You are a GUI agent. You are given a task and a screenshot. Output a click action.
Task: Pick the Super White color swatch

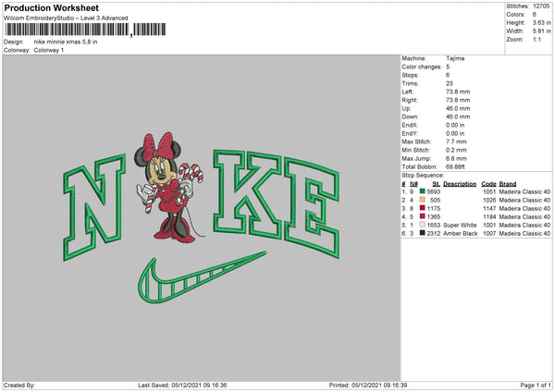(x=422, y=225)
